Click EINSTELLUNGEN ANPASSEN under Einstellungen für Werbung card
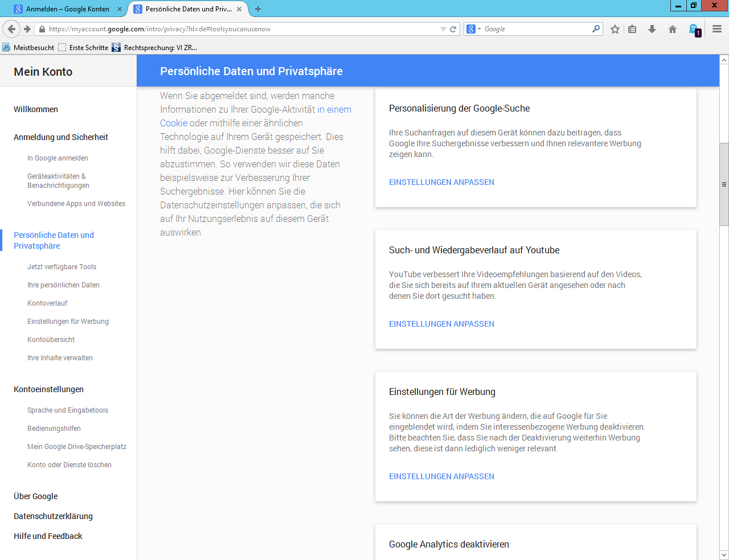 coord(441,476)
